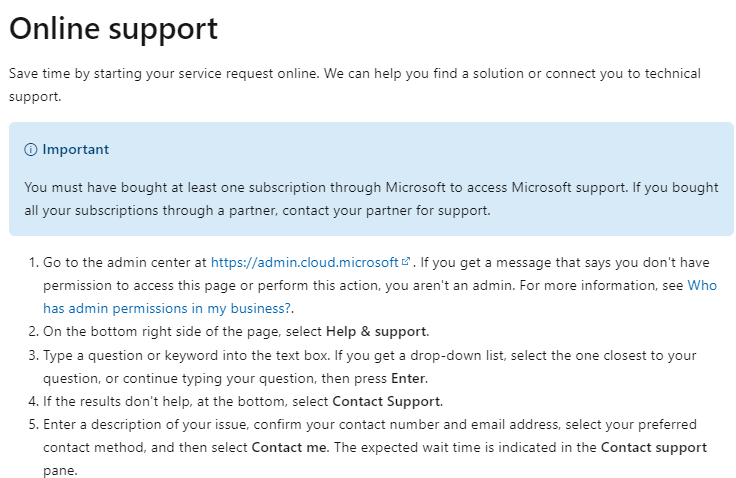Click the "Online support" heading

click(113, 28)
